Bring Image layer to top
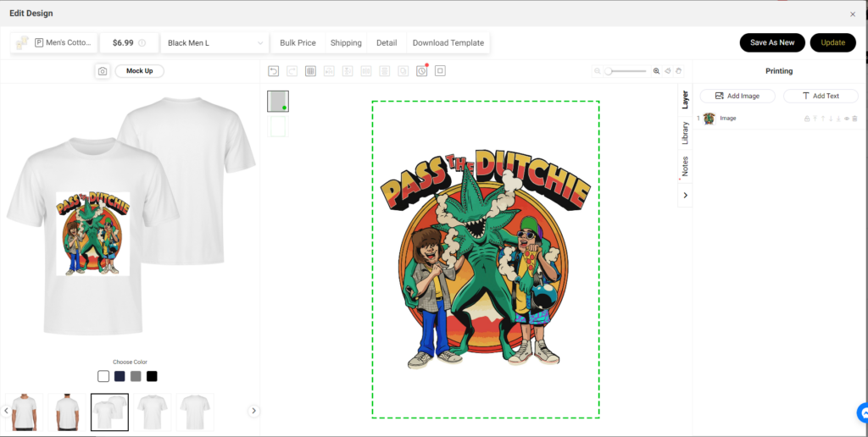Viewport: 868px width, 437px height. [x=815, y=119]
